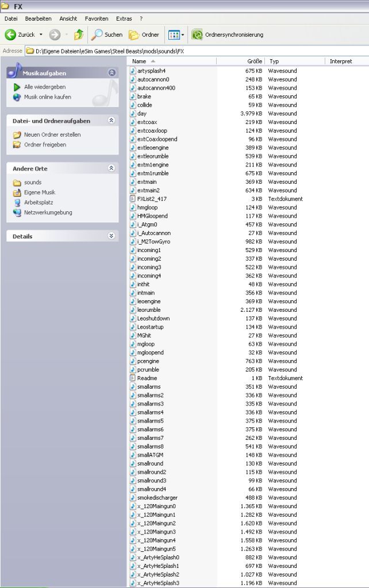This screenshot has height=588, width=369.
Task: Toggle the Ordner folder pane button
Action: pyautogui.click(x=144, y=34)
